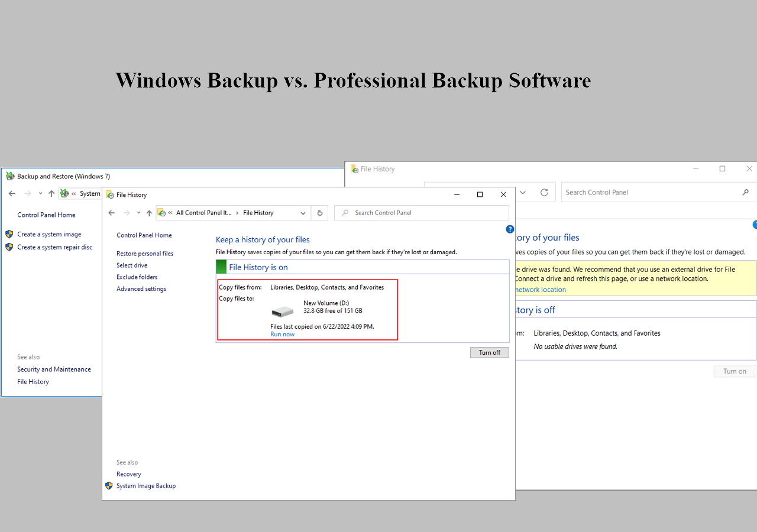The height and width of the screenshot is (532, 757).
Task: Go back in the front File History window
Action: [x=111, y=213]
